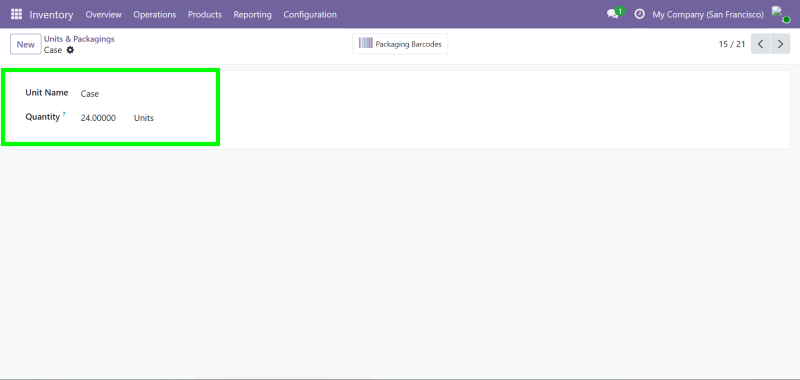The image size is (800, 380).
Task: Open the Reporting menu
Action: pyautogui.click(x=253, y=15)
